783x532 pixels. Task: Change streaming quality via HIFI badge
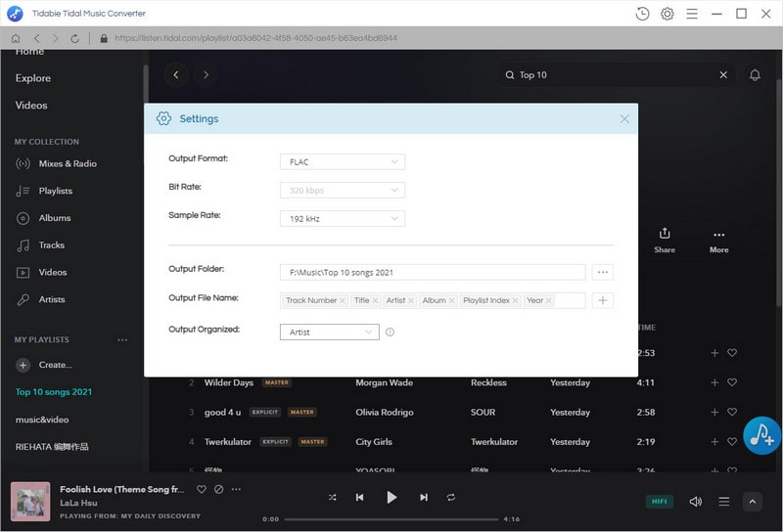pos(659,502)
